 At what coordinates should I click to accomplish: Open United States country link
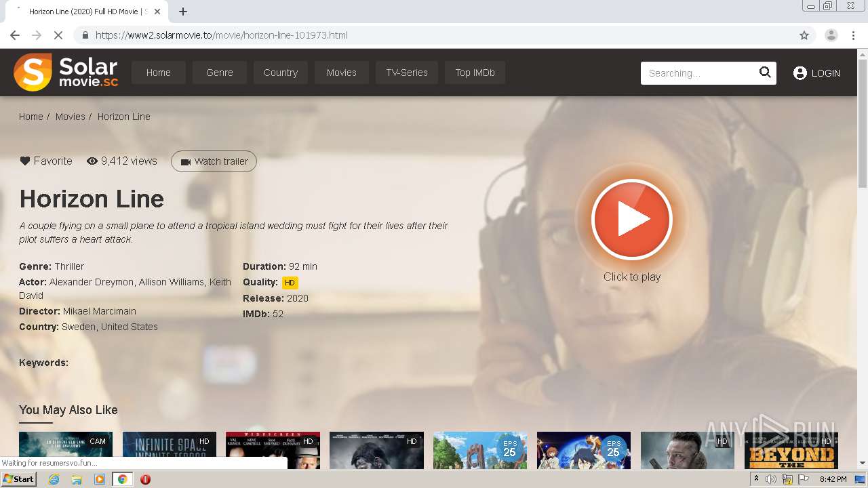(130, 327)
